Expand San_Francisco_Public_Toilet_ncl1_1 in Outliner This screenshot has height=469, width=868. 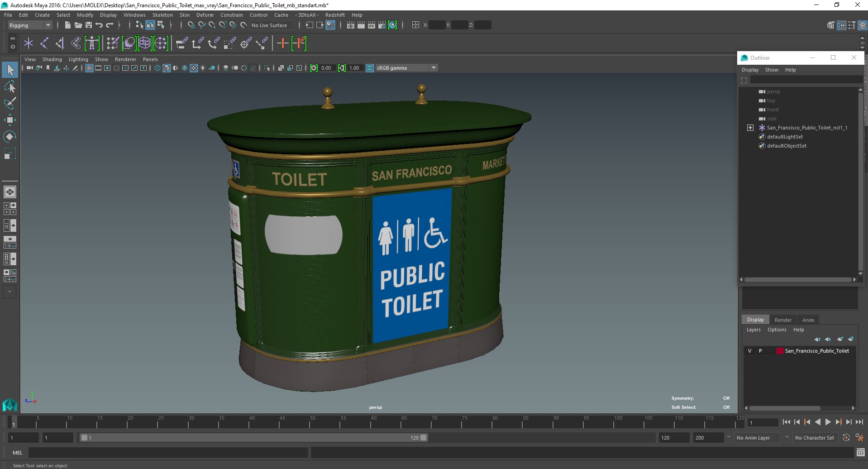(x=750, y=128)
